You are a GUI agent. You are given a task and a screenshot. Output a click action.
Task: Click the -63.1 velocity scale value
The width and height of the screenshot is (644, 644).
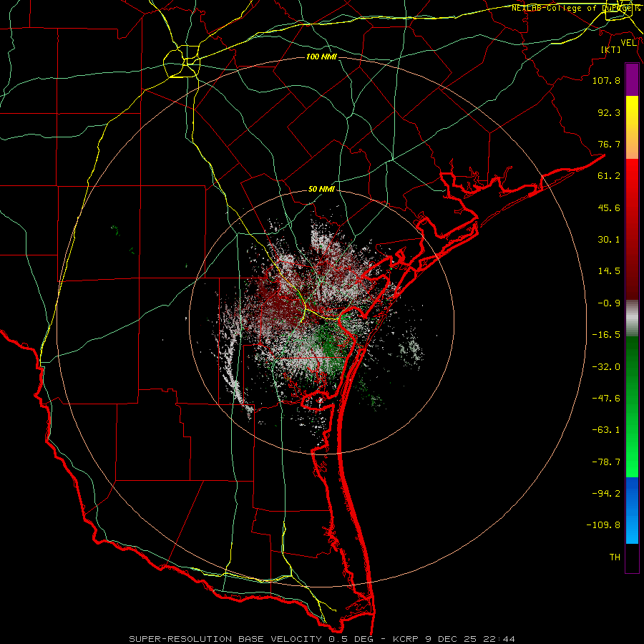point(606,430)
